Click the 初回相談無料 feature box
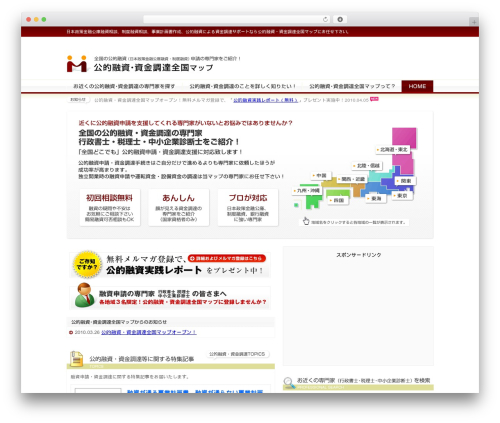Image resolution: width=500 pixels, height=423 pixels. point(110,207)
